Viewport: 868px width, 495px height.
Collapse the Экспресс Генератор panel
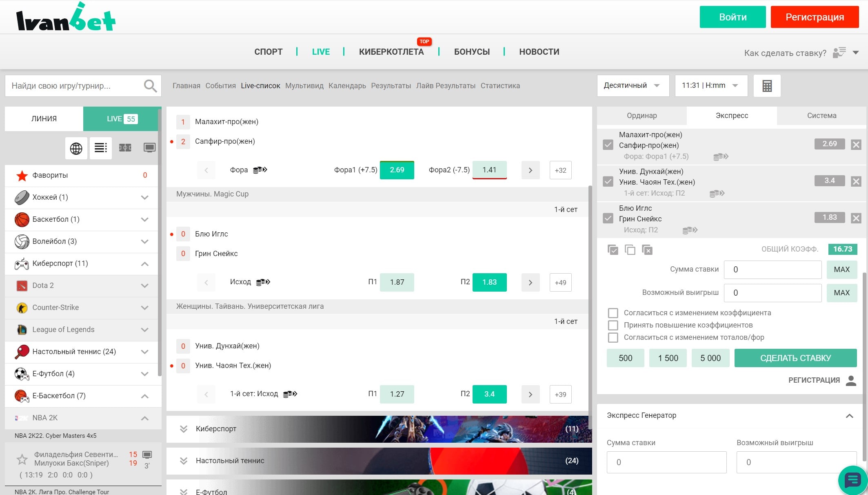point(849,416)
